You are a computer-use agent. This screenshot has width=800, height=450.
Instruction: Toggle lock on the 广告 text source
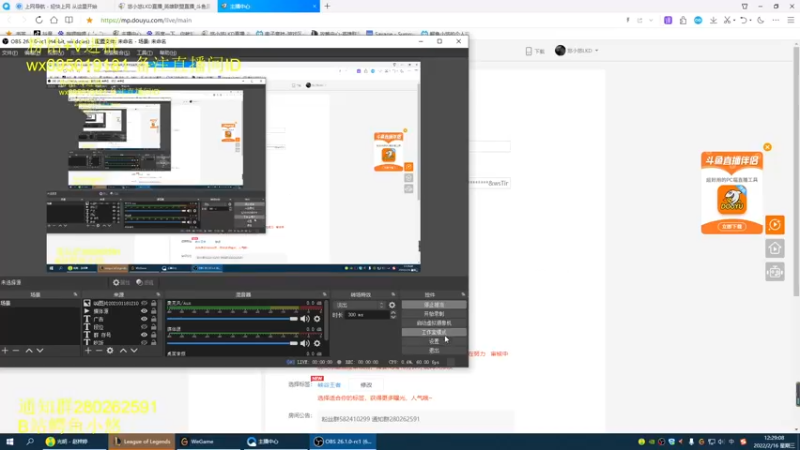click(x=154, y=319)
